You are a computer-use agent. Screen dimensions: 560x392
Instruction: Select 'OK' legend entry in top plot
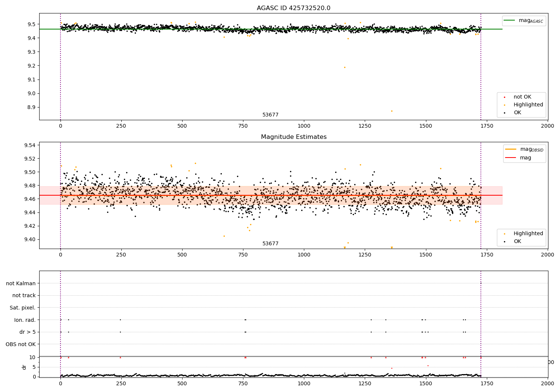pyautogui.click(x=513, y=113)
